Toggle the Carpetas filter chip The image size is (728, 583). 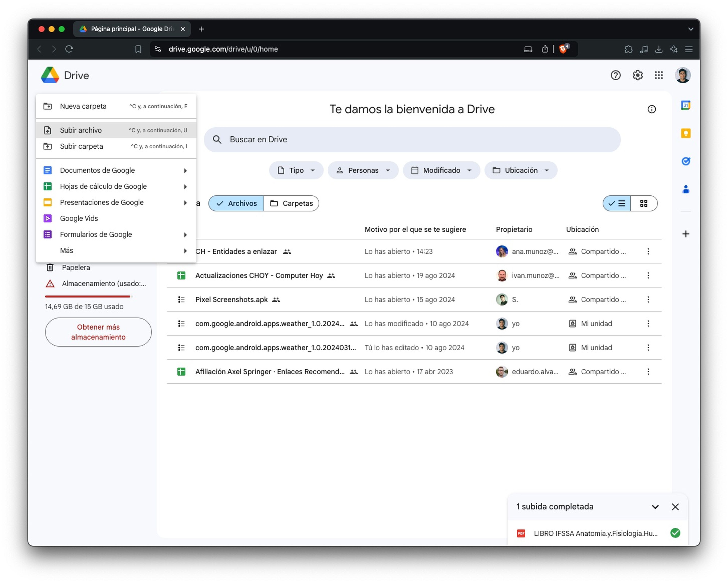(x=291, y=203)
